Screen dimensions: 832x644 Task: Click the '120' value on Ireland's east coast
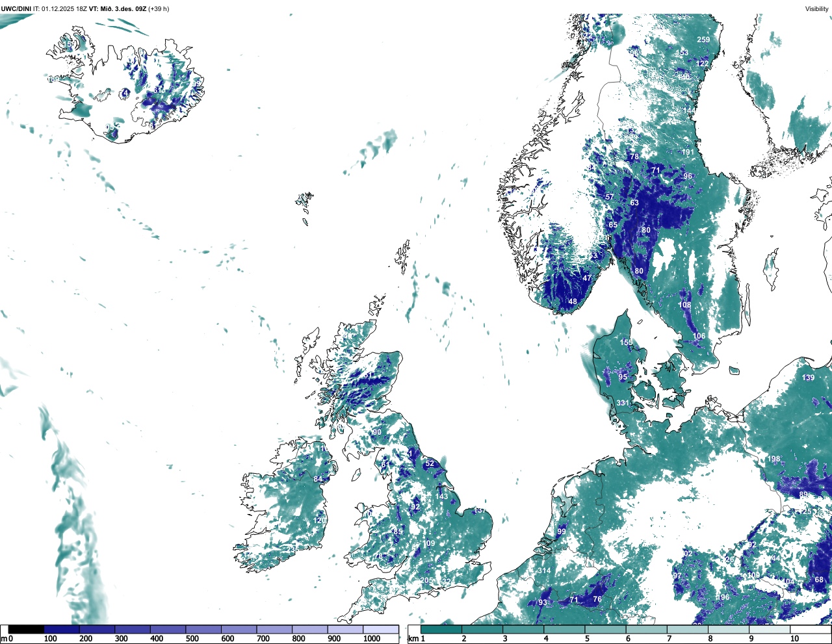pos(319,521)
